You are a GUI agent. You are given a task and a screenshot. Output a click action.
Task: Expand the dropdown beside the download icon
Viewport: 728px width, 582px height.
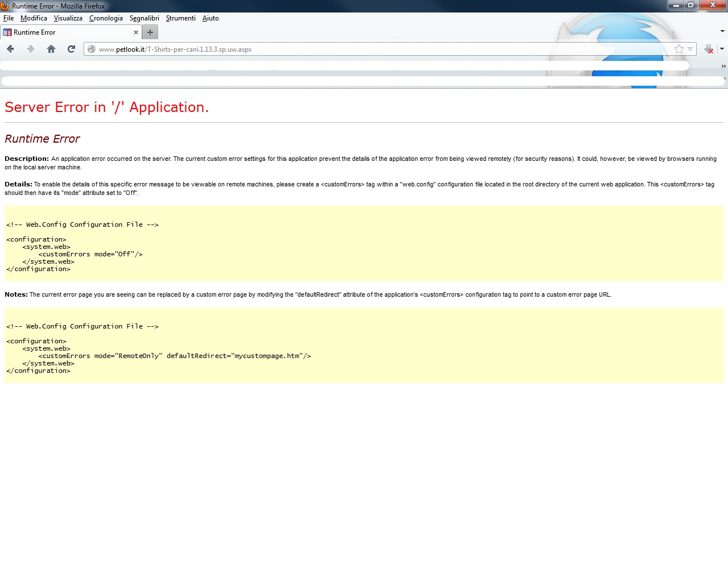pos(722,49)
